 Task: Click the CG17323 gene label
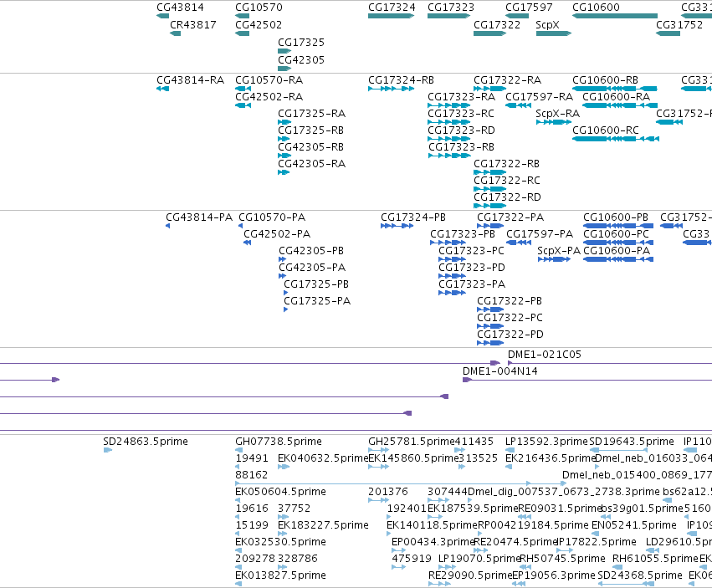coord(451,8)
